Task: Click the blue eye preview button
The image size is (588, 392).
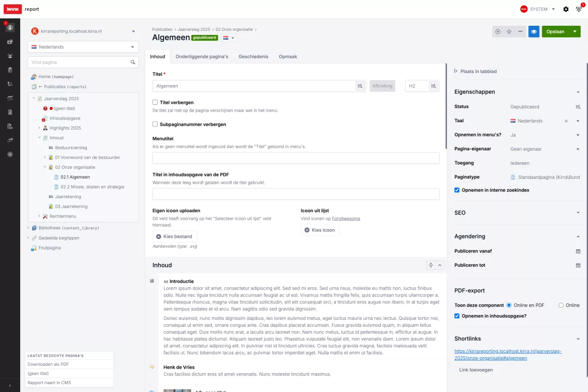Action: point(534,32)
